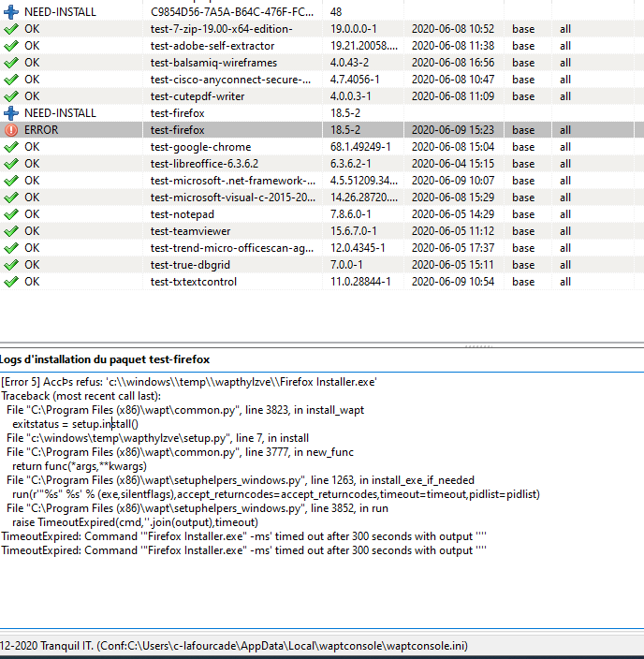
Task: Select the test-trend-micro-officescan package row
Action: [230, 248]
